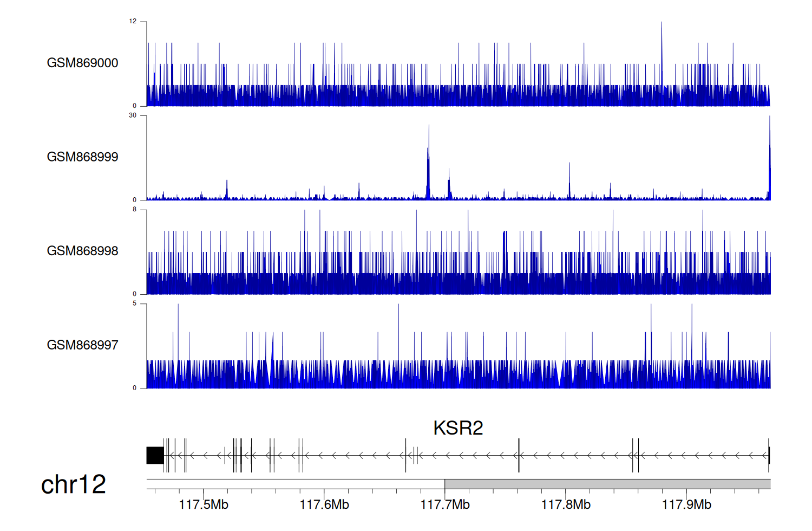The image size is (812, 531).
Task: Click the y-axis maximum label 8
Action: 135,210
